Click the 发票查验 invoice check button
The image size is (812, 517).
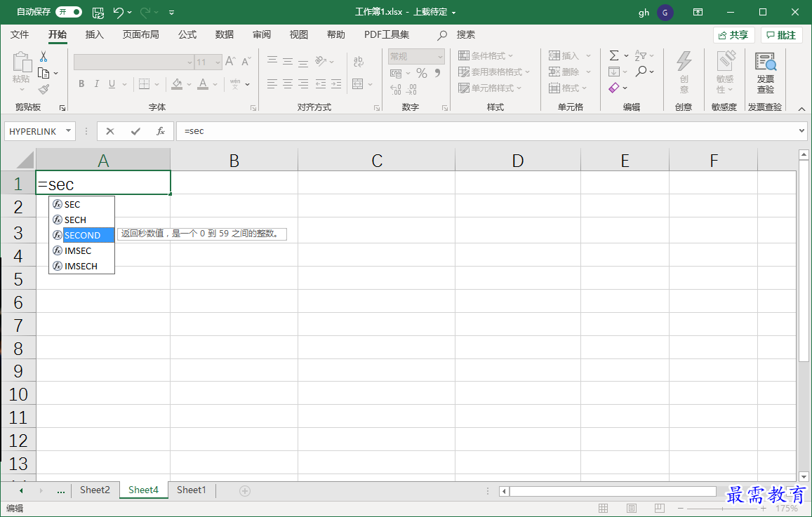point(766,72)
